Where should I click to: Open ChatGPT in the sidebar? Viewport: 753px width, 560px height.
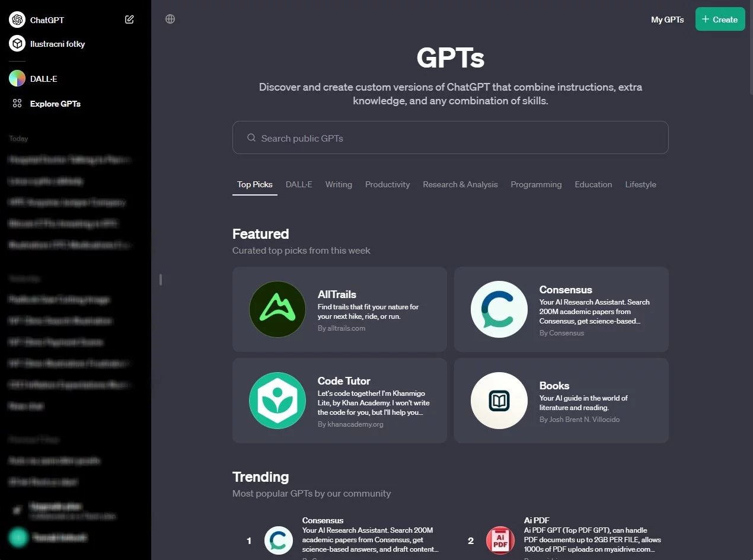pos(47,20)
